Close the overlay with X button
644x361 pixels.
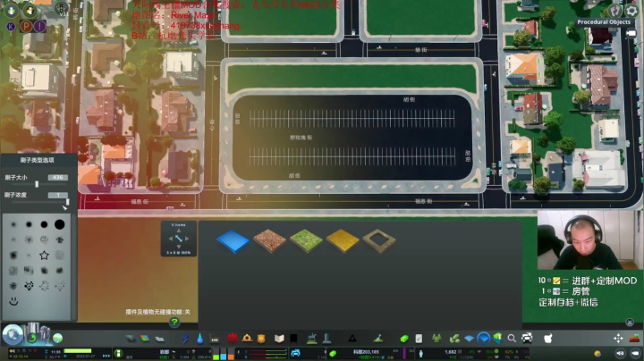[x=629, y=323]
